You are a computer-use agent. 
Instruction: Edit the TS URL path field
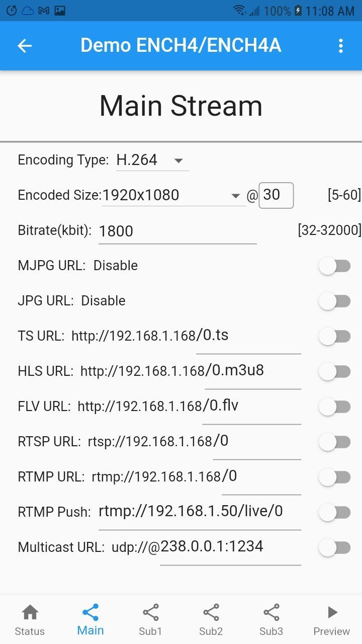248,336
